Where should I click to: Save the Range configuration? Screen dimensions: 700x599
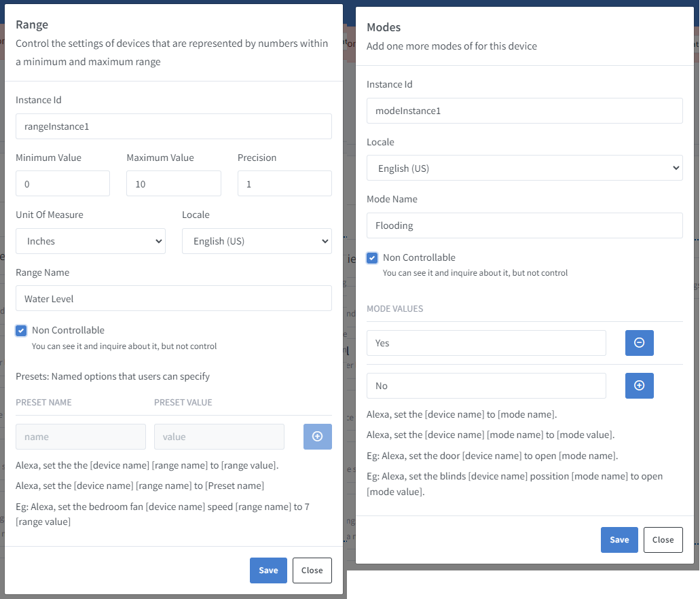(268, 570)
